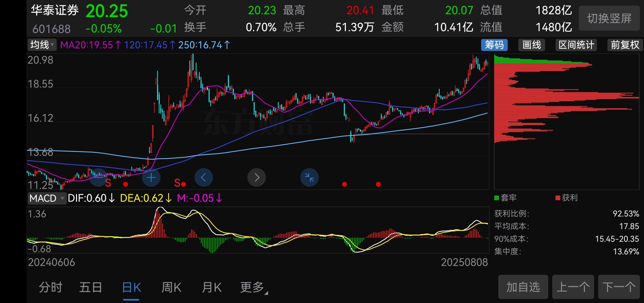The height and width of the screenshot is (303, 644).
Task: Tap the 最高 20.41 high price
Action: pos(360,10)
